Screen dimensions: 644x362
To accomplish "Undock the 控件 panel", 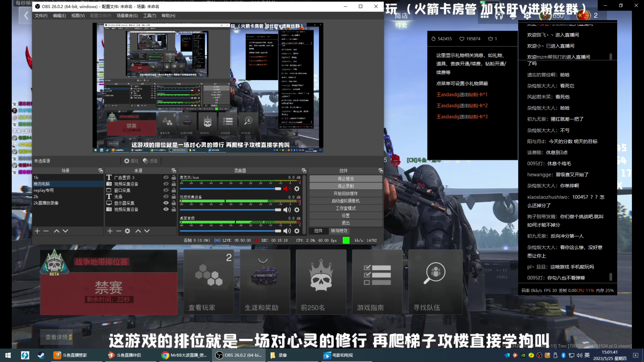I will pos(381,171).
